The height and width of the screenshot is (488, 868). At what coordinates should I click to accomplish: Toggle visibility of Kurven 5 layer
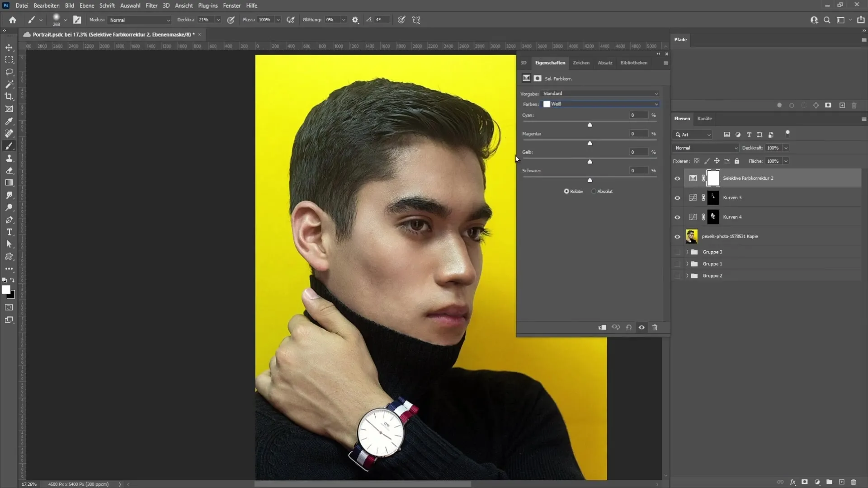(x=677, y=197)
